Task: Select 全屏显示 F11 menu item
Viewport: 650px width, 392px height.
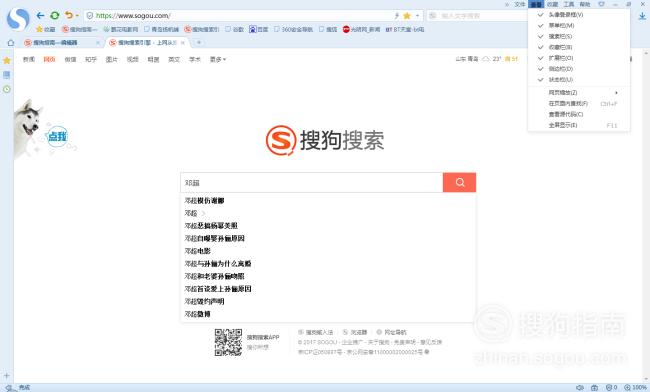Action: click(x=579, y=125)
